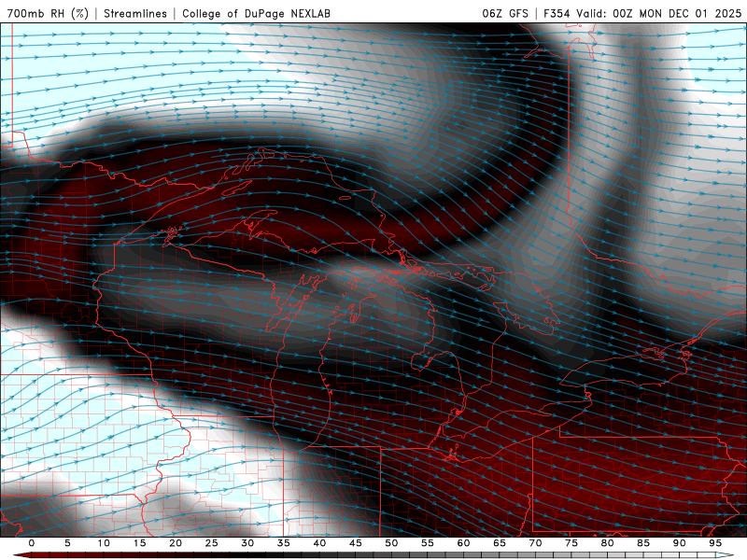Click the '700mb RH (%)' title text

pos(48,13)
